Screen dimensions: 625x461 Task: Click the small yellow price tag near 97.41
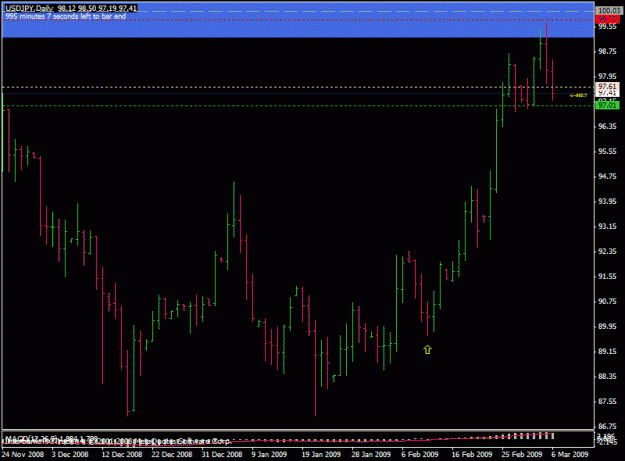[x=578, y=95]
